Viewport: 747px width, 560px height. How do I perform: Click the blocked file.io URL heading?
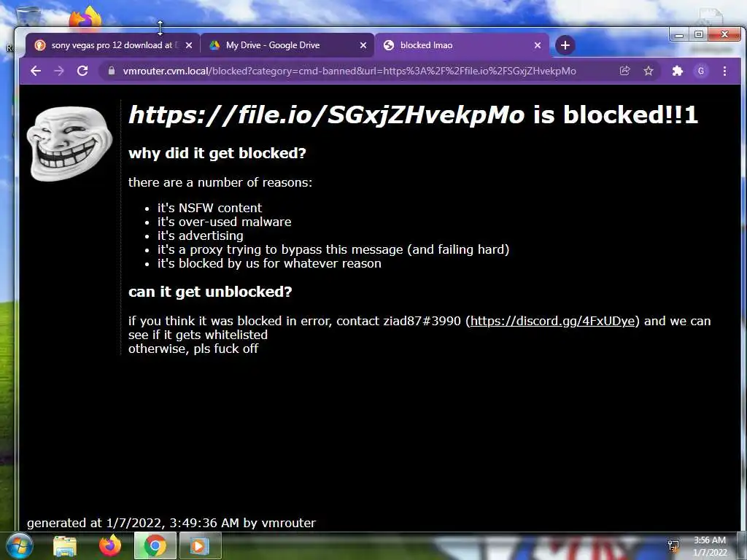326,114
